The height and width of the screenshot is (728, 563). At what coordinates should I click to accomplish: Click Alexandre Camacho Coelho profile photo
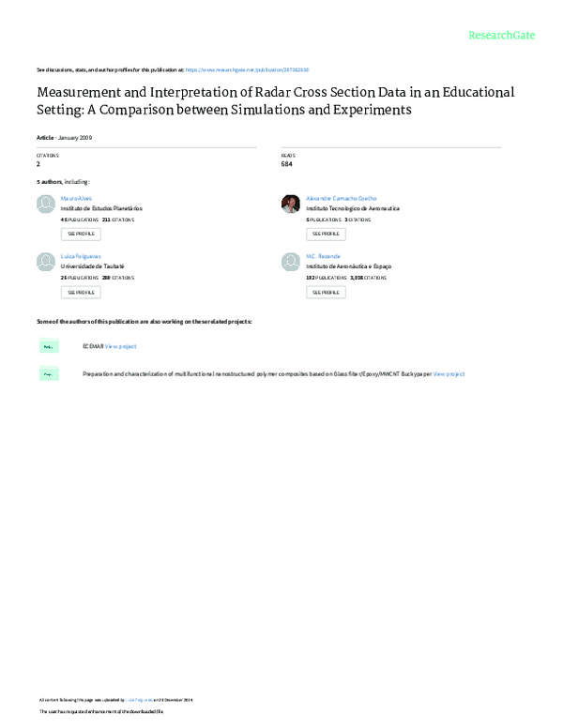click(x=291, y=205)
